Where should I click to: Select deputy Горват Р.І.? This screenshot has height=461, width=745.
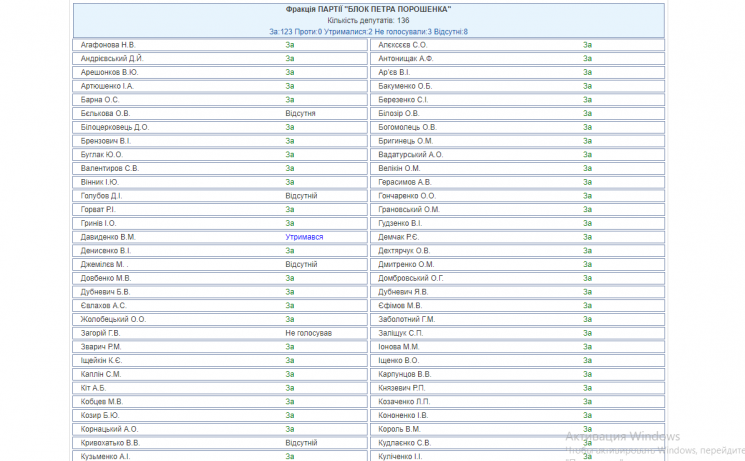[97, 210]
